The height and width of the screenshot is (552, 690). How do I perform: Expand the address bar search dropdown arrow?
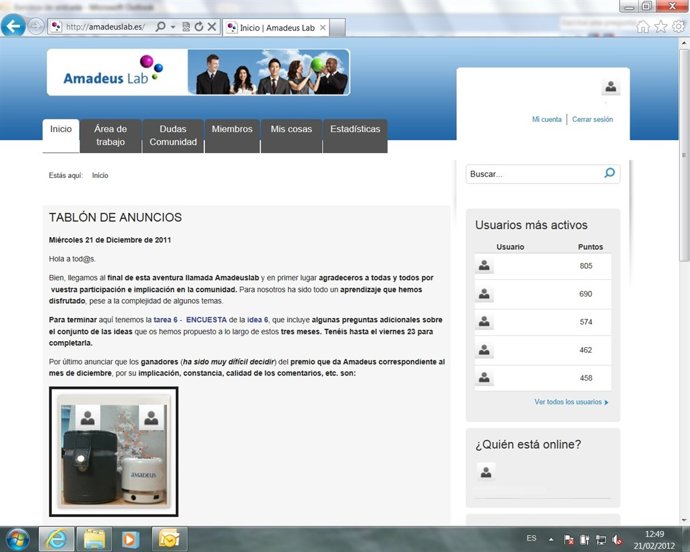[174, 27]
